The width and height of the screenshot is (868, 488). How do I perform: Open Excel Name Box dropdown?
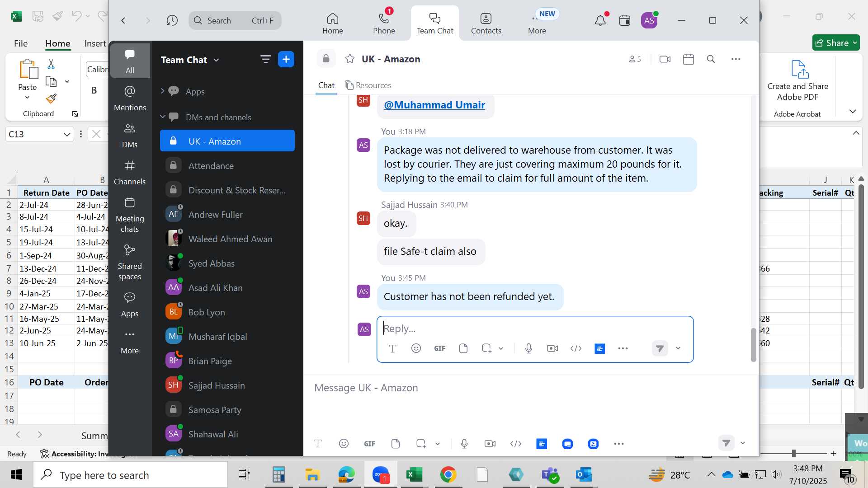(67, 134)
